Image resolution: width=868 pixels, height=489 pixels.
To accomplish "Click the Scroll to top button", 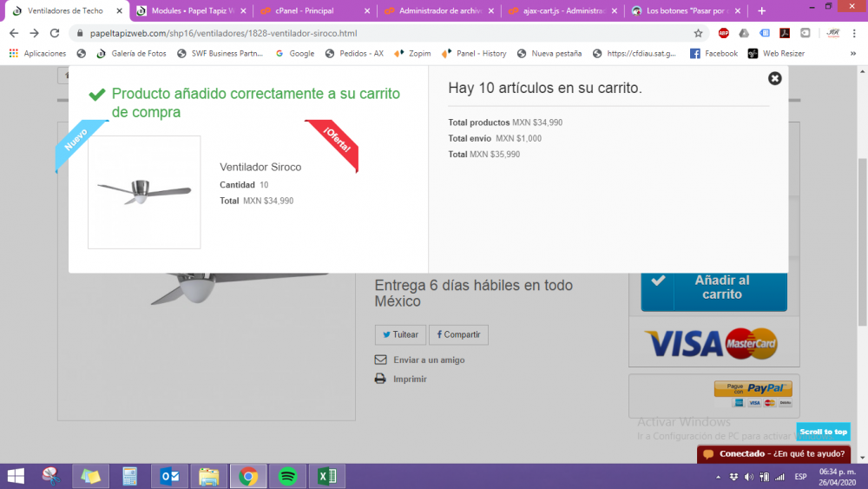I will [x=823, y=432].
